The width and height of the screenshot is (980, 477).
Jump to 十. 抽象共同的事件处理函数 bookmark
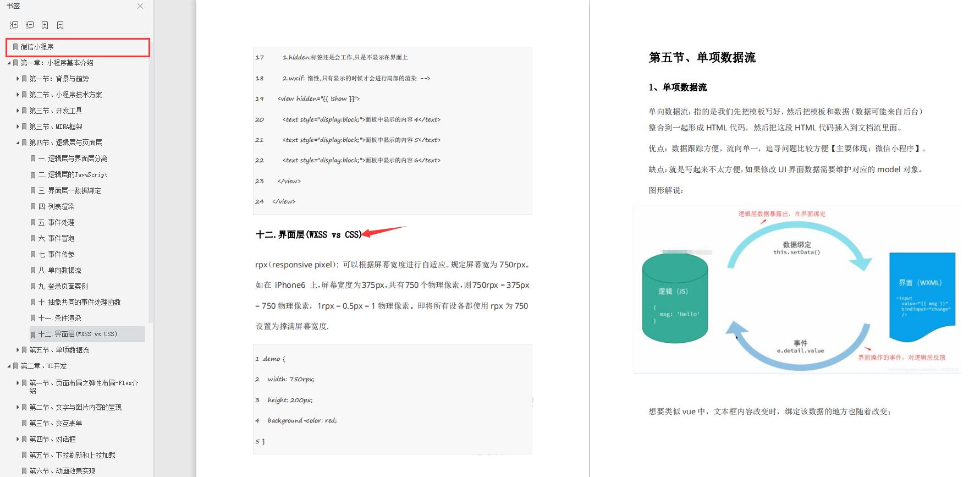click(x=79, y=303)
